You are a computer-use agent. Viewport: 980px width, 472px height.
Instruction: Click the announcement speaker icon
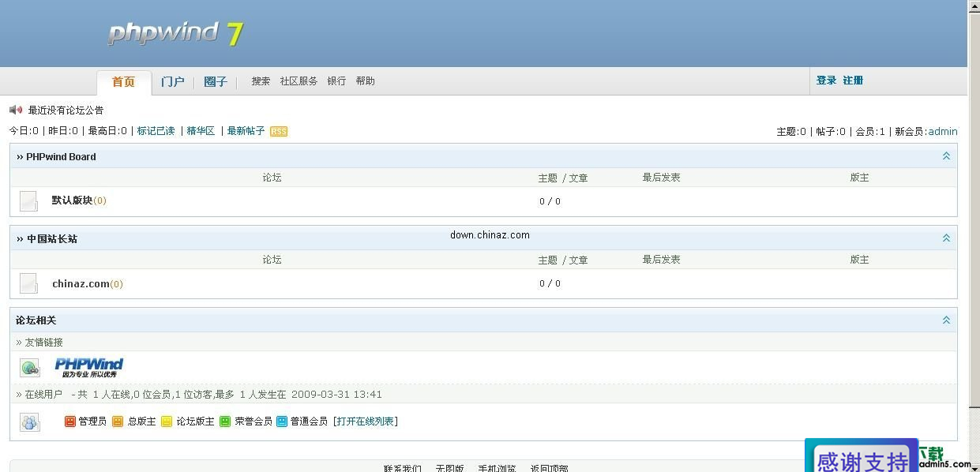point(16,110)
